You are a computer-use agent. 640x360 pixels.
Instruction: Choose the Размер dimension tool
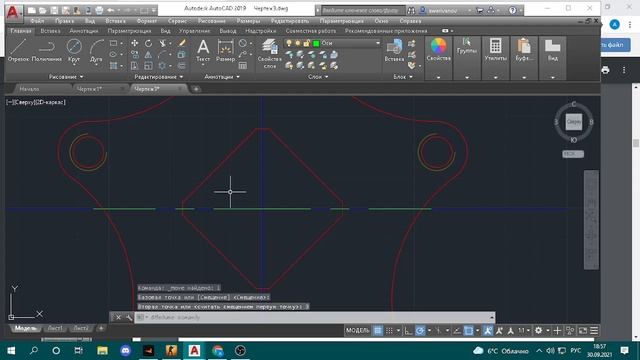225,50
